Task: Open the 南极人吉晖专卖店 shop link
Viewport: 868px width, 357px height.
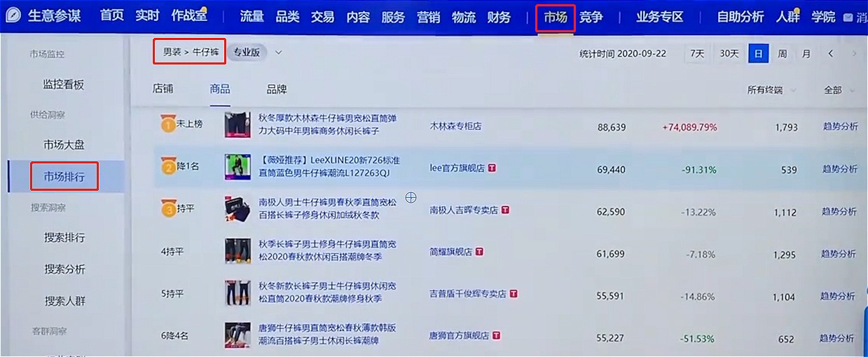Action: pos(463,210)
